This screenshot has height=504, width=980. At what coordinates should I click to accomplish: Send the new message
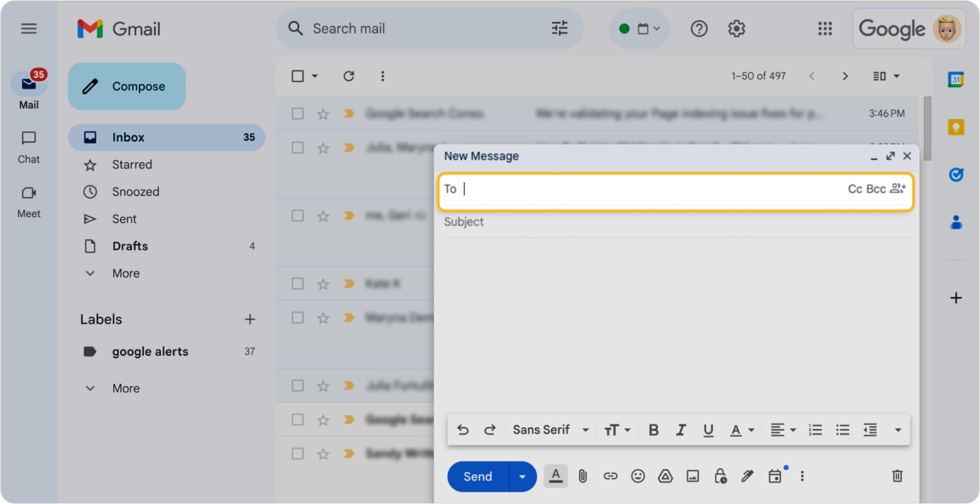[478, 476]
